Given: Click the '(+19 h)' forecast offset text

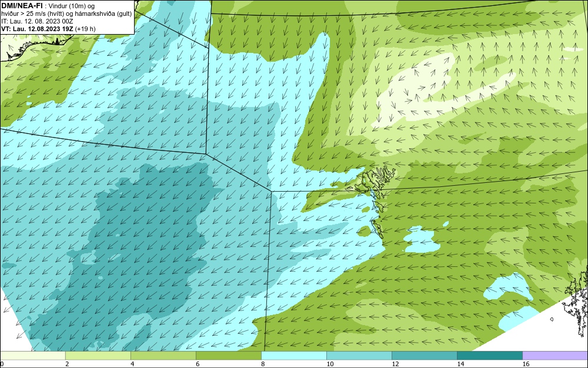Looking at the screenshot, I should coord(85,28).
